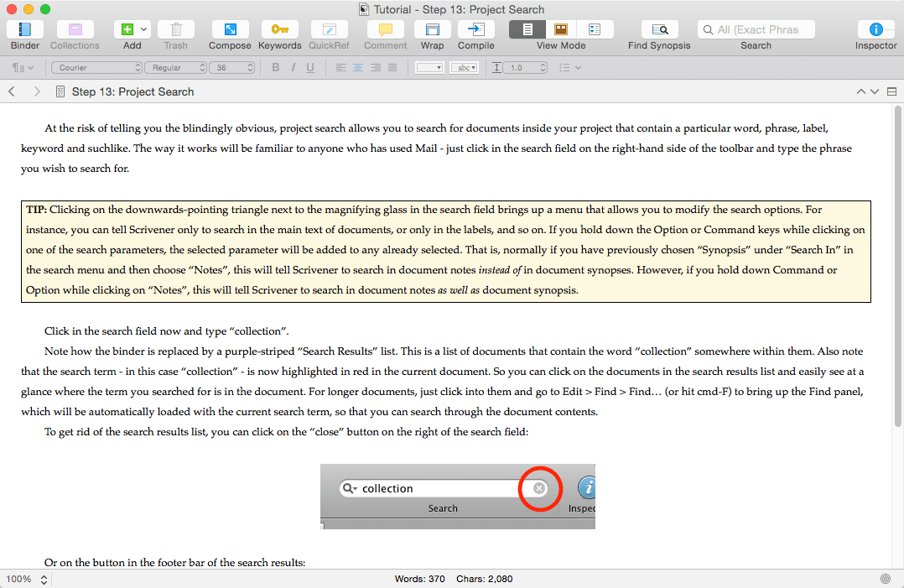Viewport: 904px width, 588px height.
Task: Click the search field screenshot image
Action: coord(458,497)
